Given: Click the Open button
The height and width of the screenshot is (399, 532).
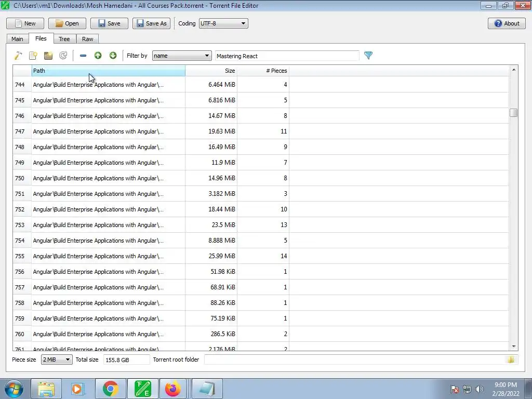Looking at the screenshot, I should point(67,23).
